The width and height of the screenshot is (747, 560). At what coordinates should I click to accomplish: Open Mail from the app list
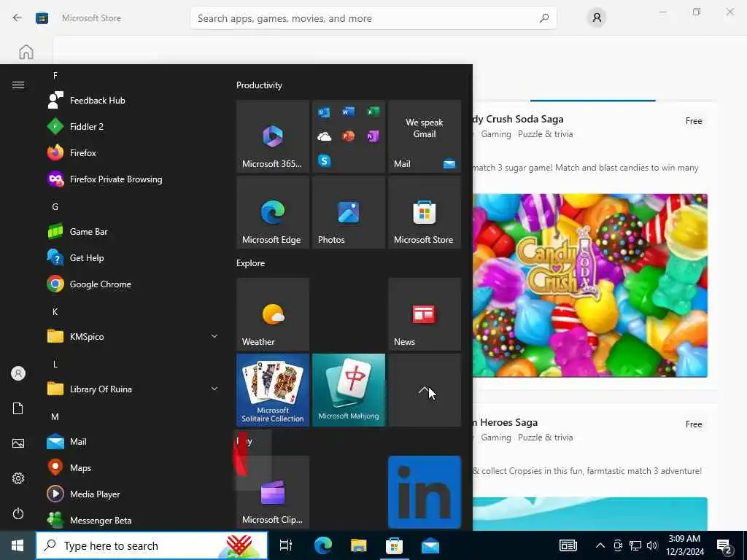pos(133,442)
